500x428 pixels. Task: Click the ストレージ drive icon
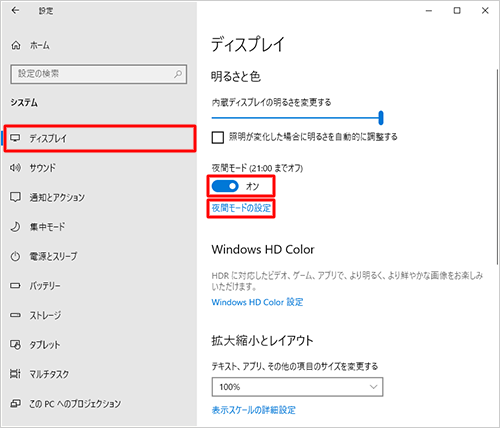click(x=15, y=315)
